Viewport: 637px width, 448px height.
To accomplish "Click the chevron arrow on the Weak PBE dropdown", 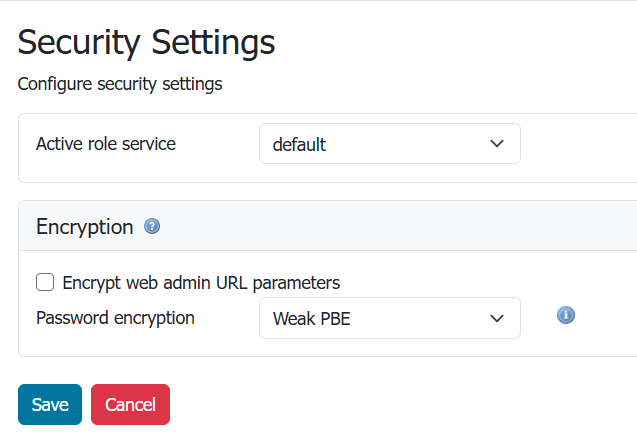I will coord(497,319).
